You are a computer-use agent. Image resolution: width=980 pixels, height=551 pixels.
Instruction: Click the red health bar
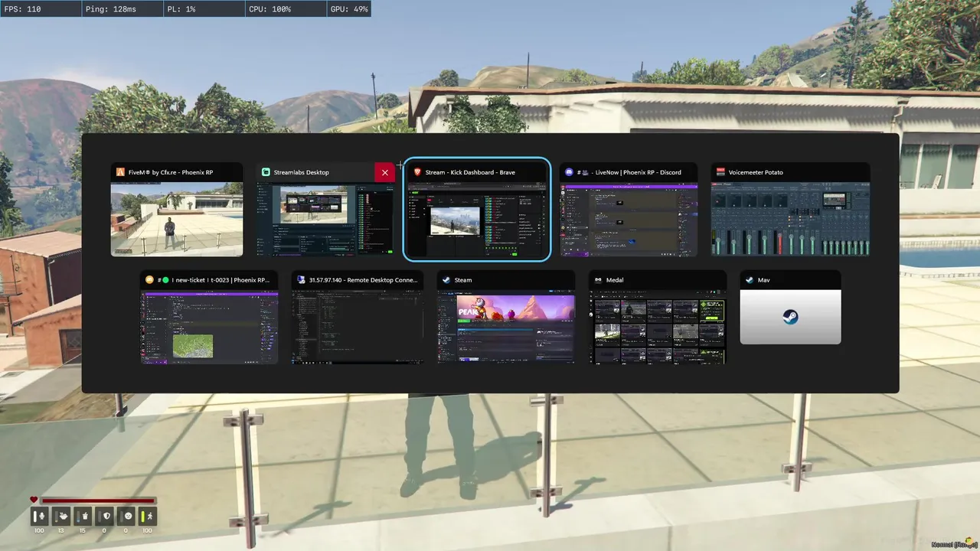98,500
